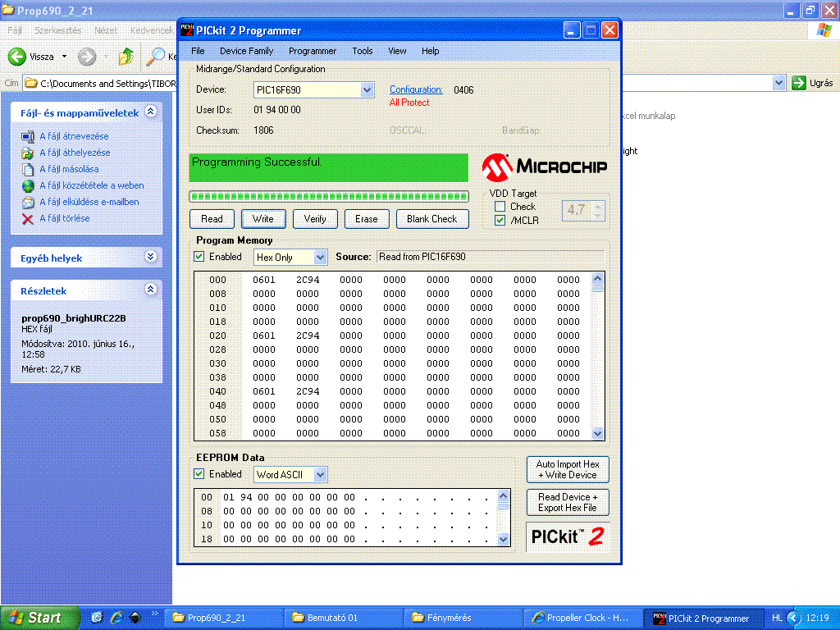This screenshot has width=840, height=630.
Task: Increase VDD voltage with up stepper arrow
Action: point(598,205)
